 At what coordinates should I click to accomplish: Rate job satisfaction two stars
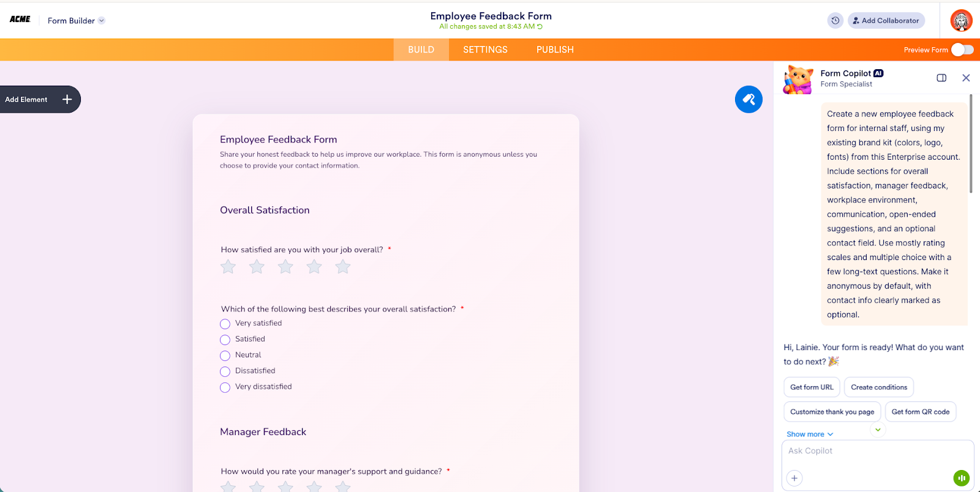click(257, 267)
